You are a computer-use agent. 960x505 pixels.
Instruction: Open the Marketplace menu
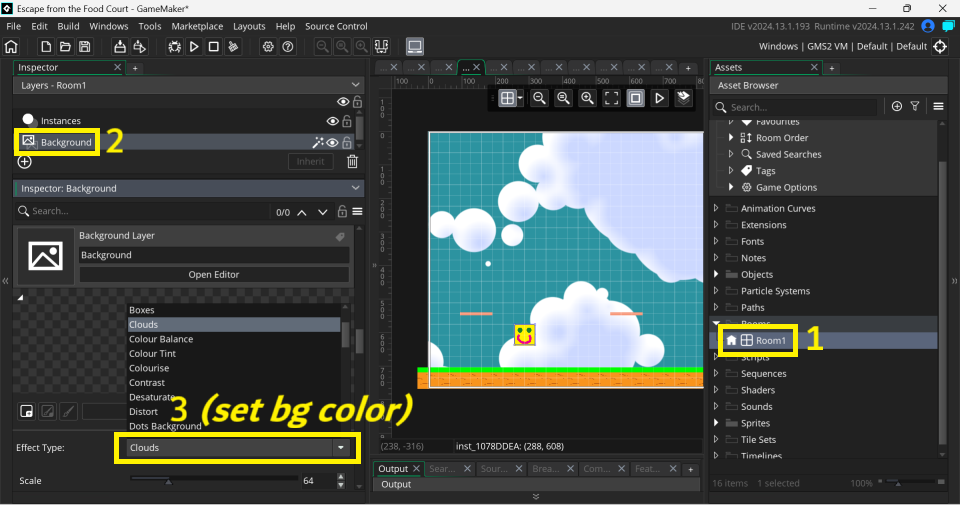pos(197,26)
